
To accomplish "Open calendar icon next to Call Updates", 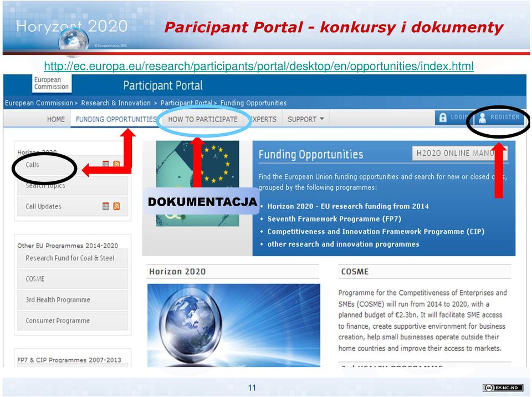I will click(106, 206).
